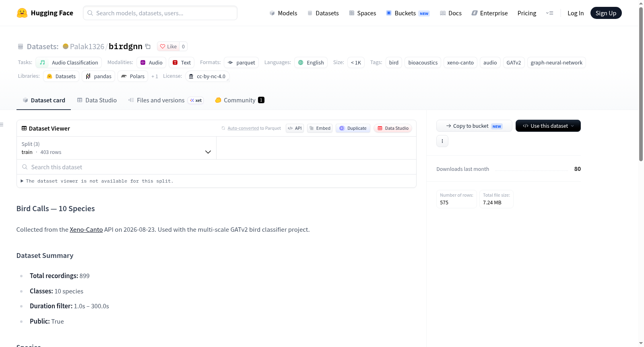
Task: Open the left sidebar table of contents icon
Action: click(2, 125)
